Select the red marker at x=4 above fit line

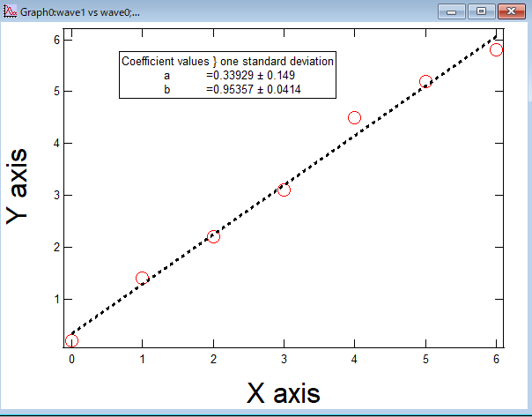point(354,117)
